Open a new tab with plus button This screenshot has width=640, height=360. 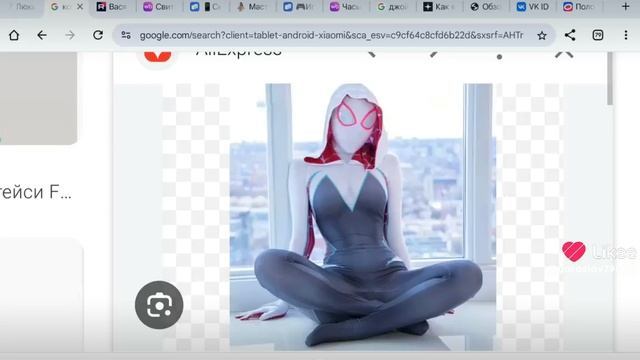click(625, 7)
